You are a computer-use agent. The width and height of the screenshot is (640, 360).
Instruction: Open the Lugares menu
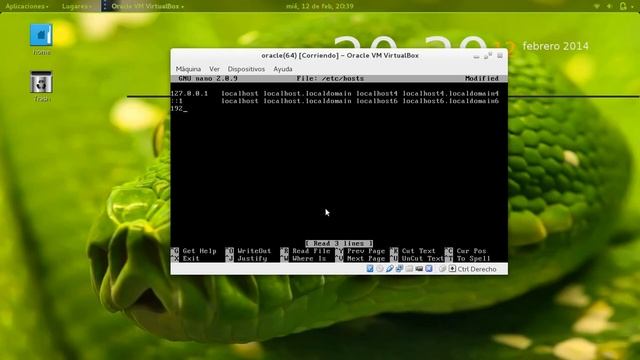tap(76, 6)
